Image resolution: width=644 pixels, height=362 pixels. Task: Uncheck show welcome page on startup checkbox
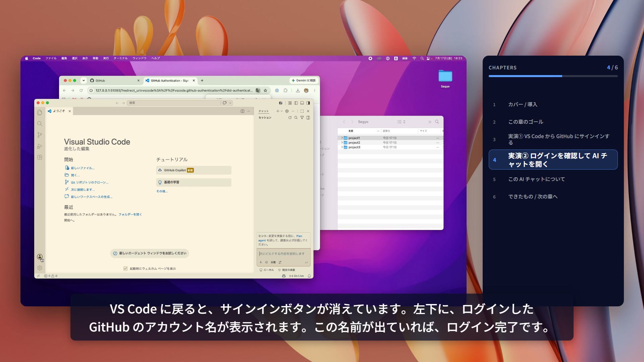125,268
